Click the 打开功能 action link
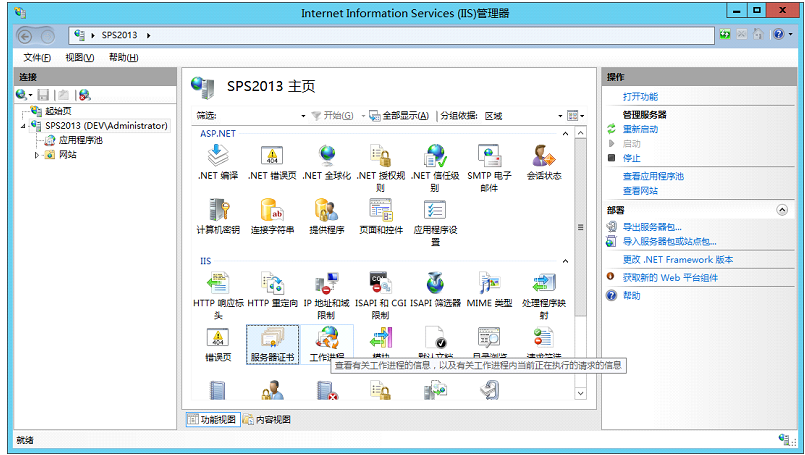Screen dimensions: 805x455 point(640,97)
